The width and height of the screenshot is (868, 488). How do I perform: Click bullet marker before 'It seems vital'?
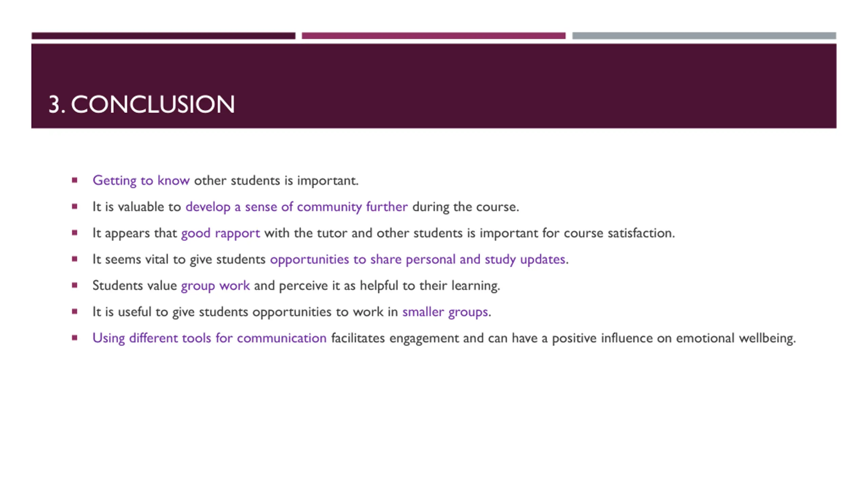75,259
